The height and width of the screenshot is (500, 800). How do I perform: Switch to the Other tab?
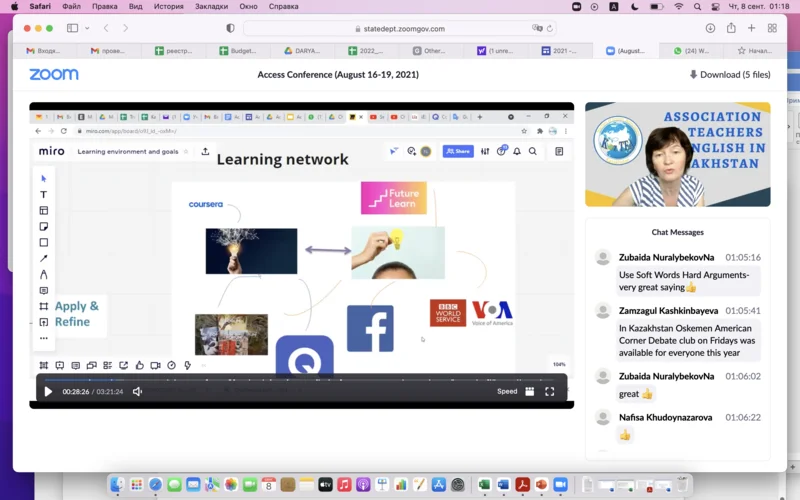click(429, 51)
